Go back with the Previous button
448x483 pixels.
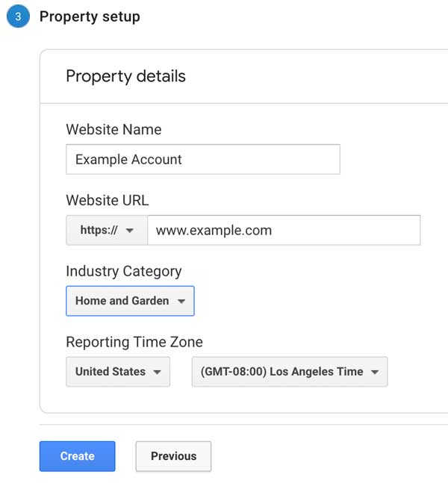pos(173,456)
